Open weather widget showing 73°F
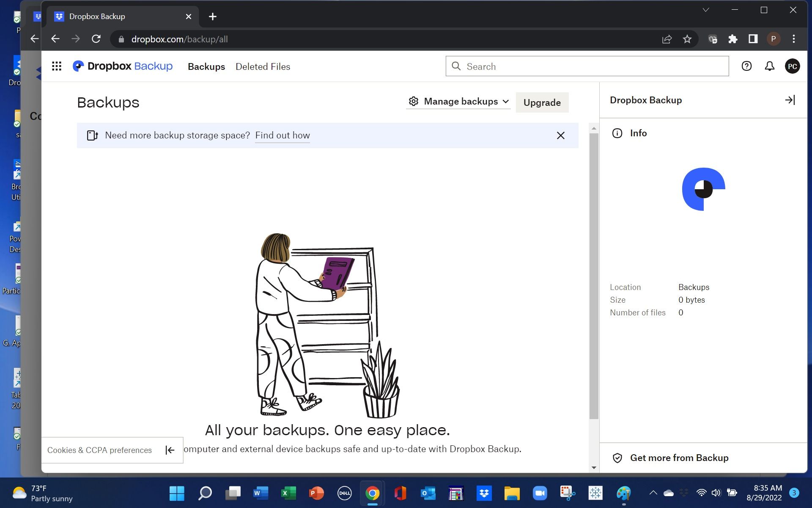This screenshot has width=812, height=508. pos(43,494)
